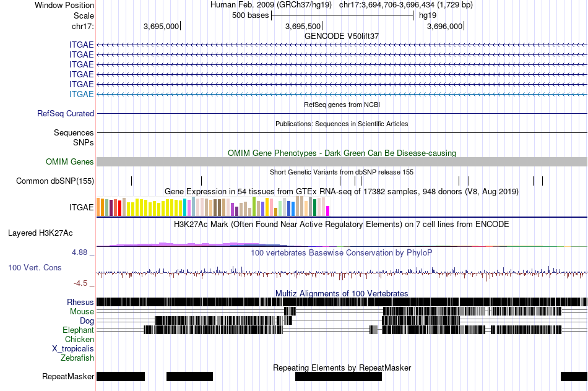Click the -4.5 conservation minimum value
The height and width of the screenshot is (391, 588).
click(80, 283)
